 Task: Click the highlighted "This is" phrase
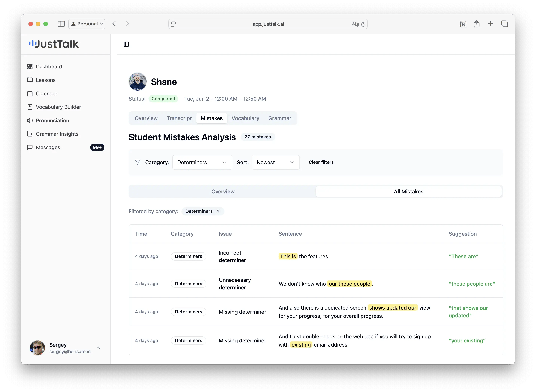point(288,256)
